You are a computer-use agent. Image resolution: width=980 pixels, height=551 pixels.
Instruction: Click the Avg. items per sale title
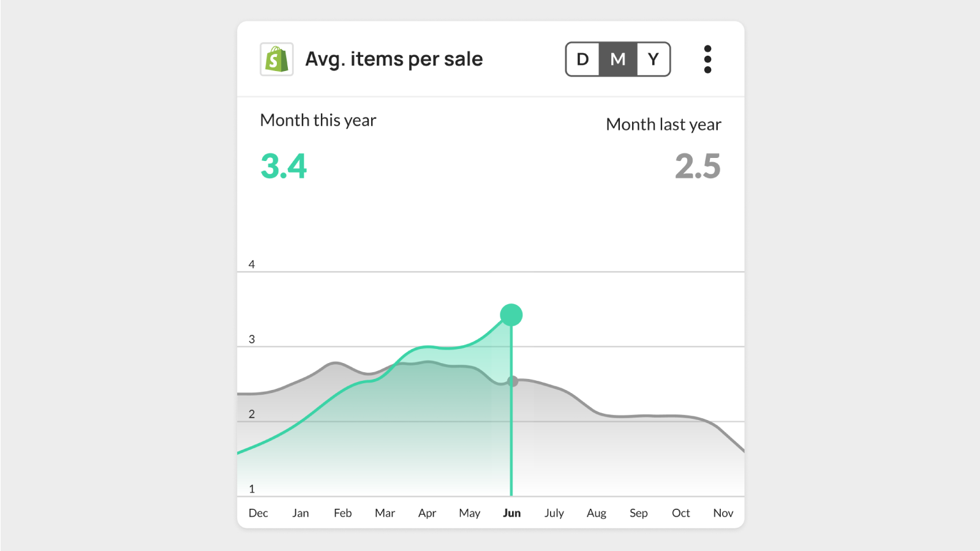(394, 59)
